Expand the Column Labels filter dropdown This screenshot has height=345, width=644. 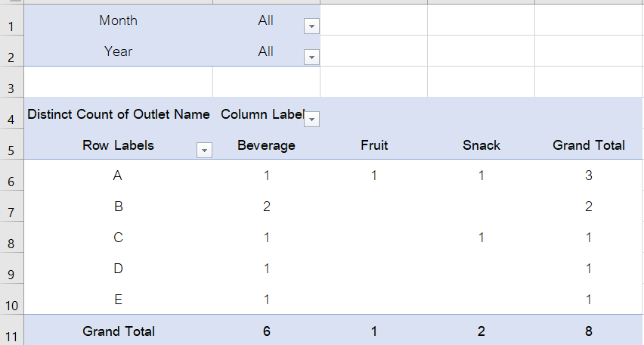pyautogui.click(x=311, y=119)
